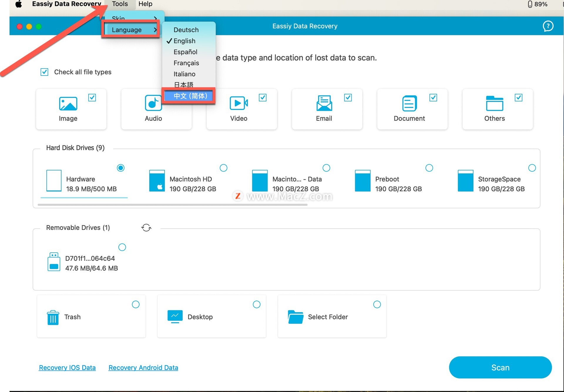564x392 pixels.
Task: Click the battery status icon
Action: point(530,4)
